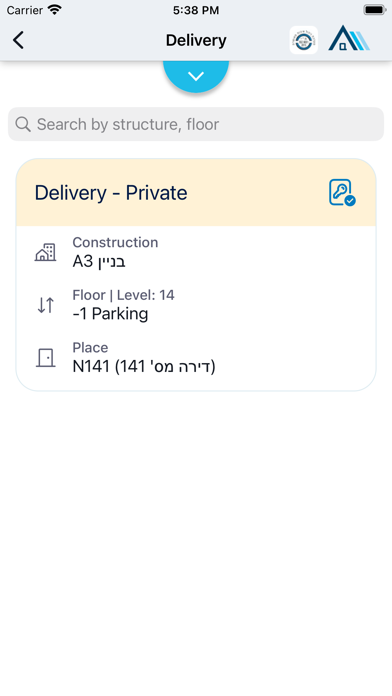Expand the blue chevron-down circle
Screen dimensions: 392x696
[x=196, y=75]
